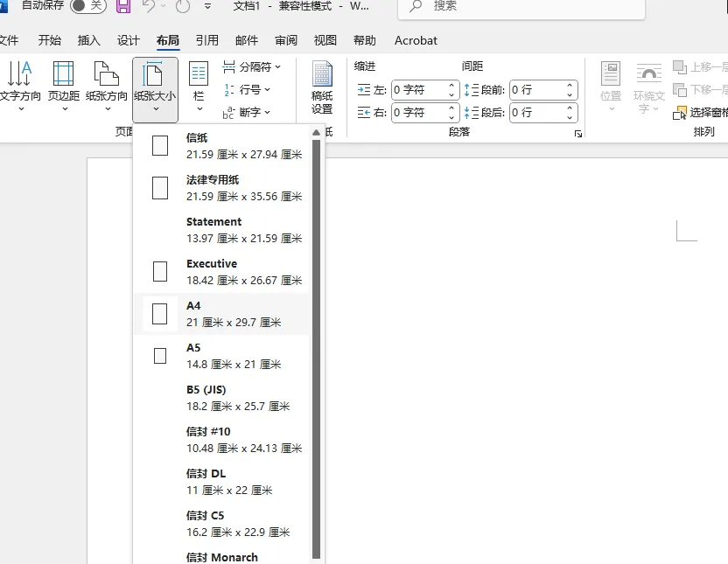This screenshot has height=564, width=728.
Task: Open the 栏 (Columns) tool
Action: 197,87
